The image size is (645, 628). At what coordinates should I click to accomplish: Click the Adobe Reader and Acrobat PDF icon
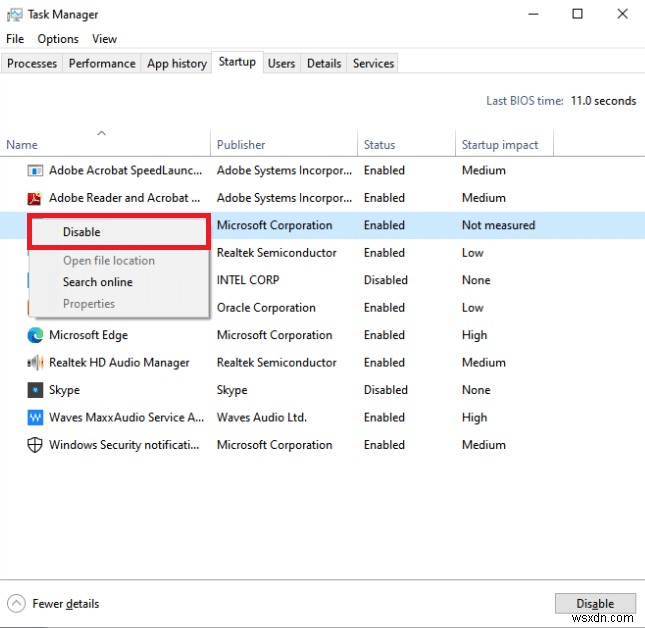pos(35,198)
